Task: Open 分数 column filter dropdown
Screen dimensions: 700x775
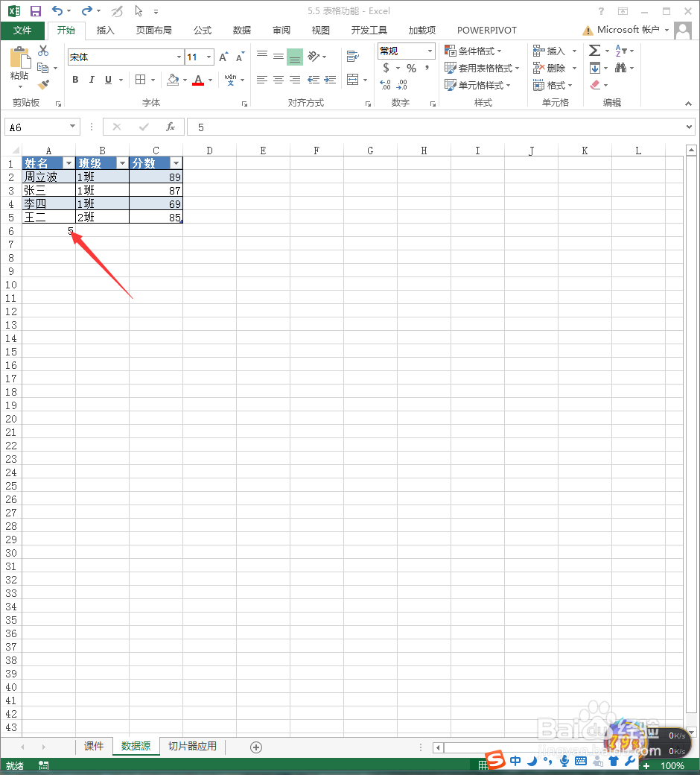Action: click(176, 164)
